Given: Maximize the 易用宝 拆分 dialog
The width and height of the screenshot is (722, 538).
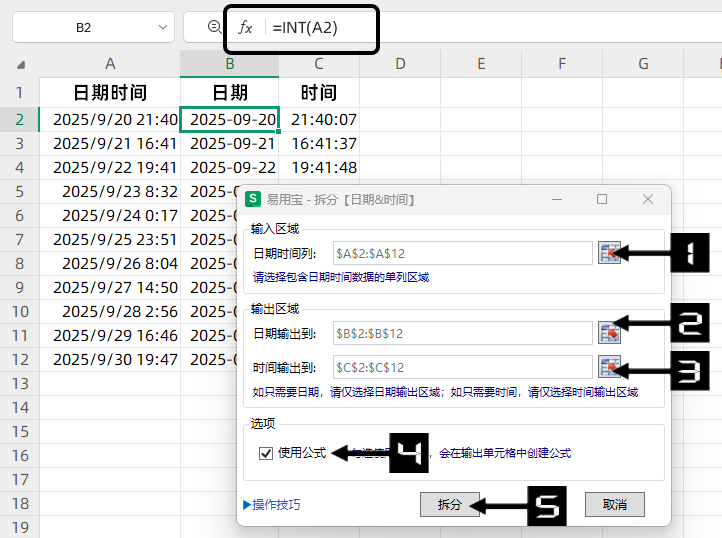Looking at the screenshot, I should (x=602, y=199).
